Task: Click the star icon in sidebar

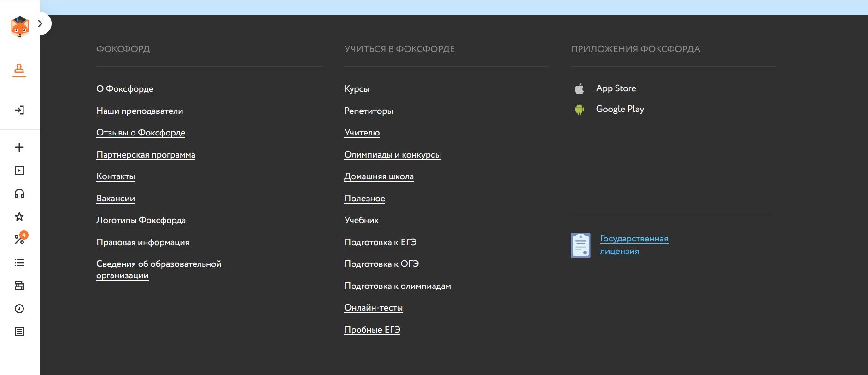Action: pyautogui.click(x=19, y=217)
